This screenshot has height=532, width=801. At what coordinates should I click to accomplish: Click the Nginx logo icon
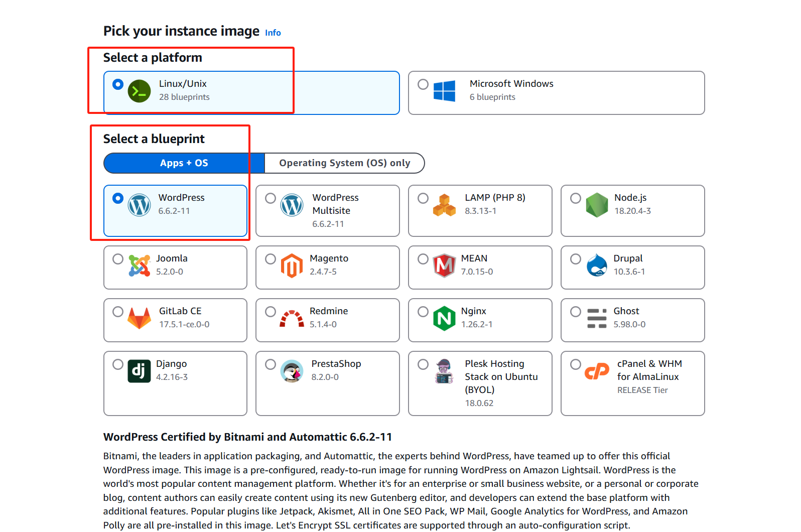point(444,318)
